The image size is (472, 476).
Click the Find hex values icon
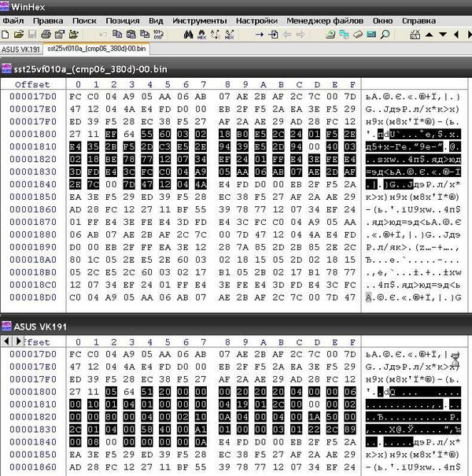tap(209, 35)
